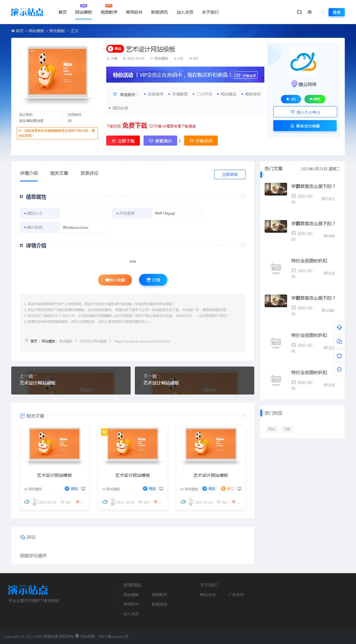Toggle dark mode with the moon icon
The height and width of the screenshot is (644, 356).
tap(310, 12)
